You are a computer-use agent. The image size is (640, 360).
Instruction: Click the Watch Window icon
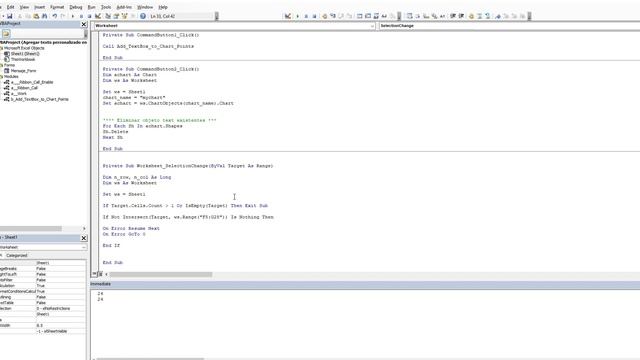coord(376,16)
